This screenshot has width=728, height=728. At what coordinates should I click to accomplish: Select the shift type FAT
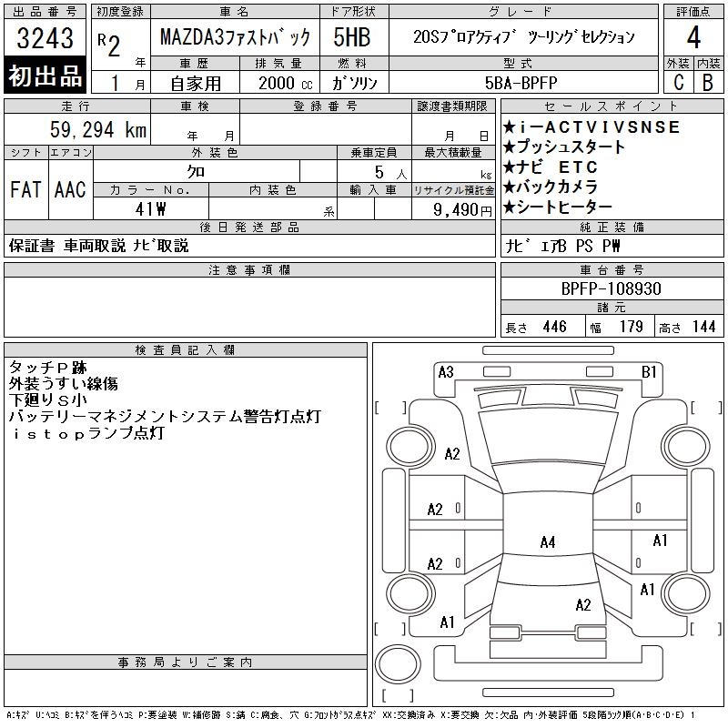coord(25,189)
